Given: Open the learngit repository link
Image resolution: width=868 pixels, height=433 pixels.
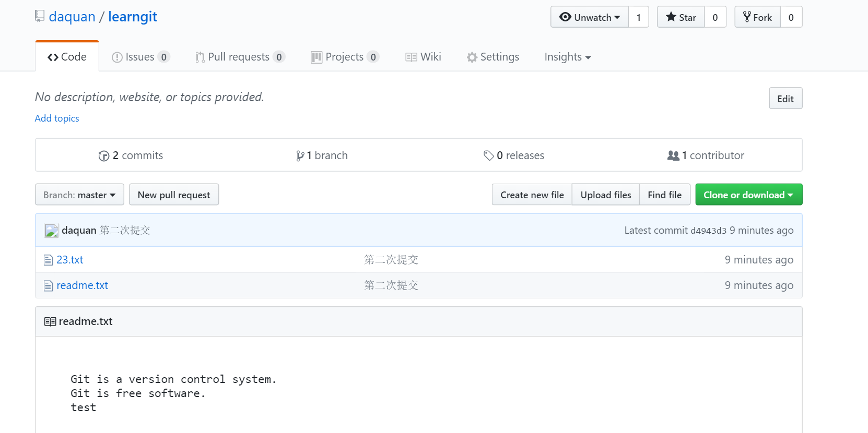Looking at the screenshot, I should click(x=133, y=17).
